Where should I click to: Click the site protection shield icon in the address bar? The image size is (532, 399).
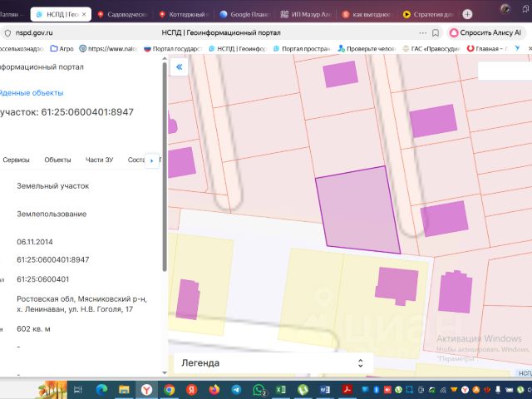point(7,33)
